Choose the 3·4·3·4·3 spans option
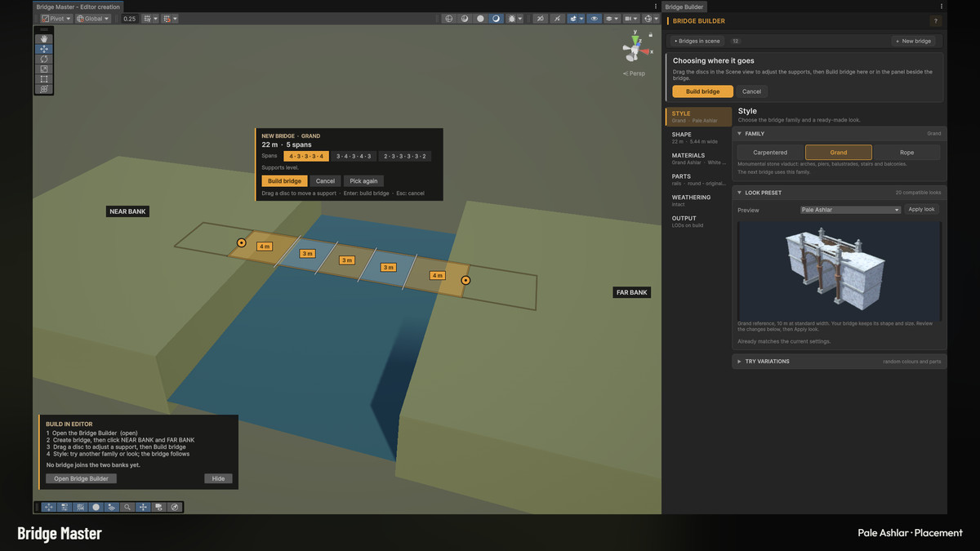Image resolution: width=980 pixels, height=551 pixels. (x=354, y=156)
